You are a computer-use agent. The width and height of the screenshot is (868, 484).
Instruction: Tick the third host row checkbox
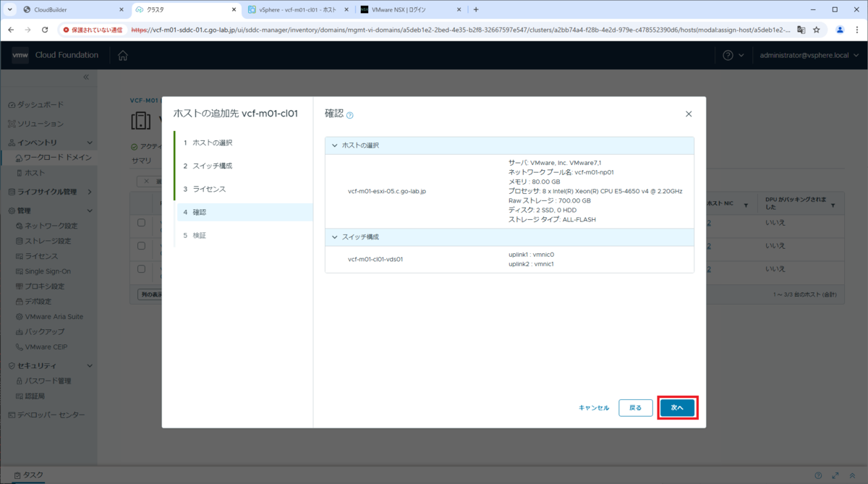coord(142,269)
